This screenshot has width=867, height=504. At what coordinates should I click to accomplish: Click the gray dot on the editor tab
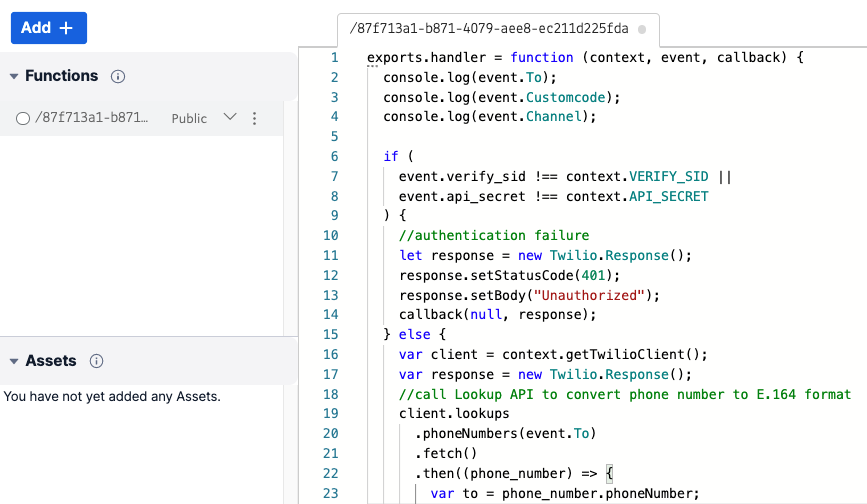(x=641, y=29)
